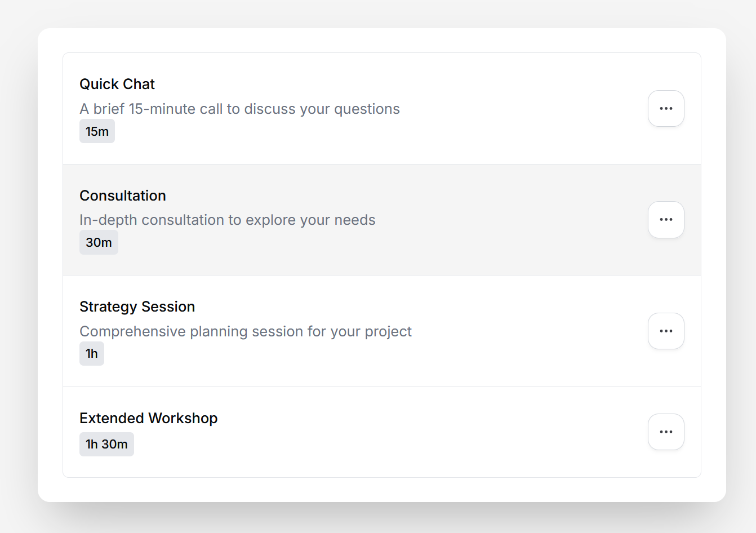Select the Quick Chat list row background
Image resolution: width=756 pixels, height=533 pixels.
click(x=507, y=135)
